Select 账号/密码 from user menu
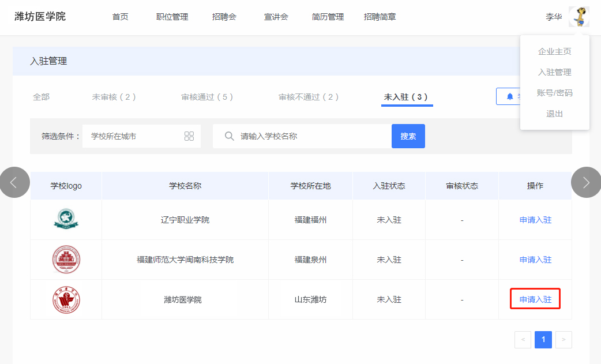Screen dimensions: 601x364 554,93
